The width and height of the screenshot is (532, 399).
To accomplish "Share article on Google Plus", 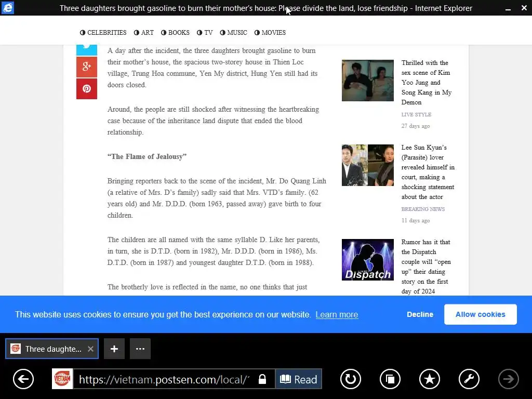I will tap(87, 67).
